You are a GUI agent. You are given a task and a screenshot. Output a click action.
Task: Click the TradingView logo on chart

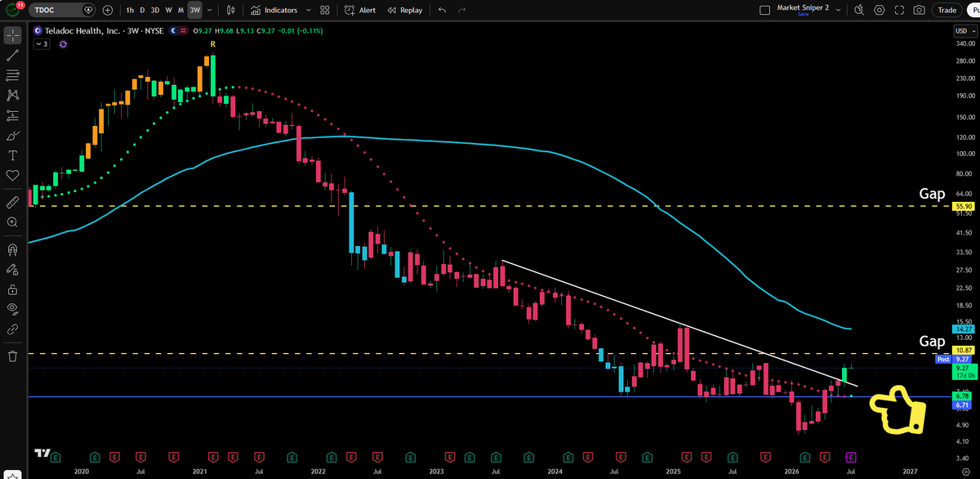pos(42,452)
